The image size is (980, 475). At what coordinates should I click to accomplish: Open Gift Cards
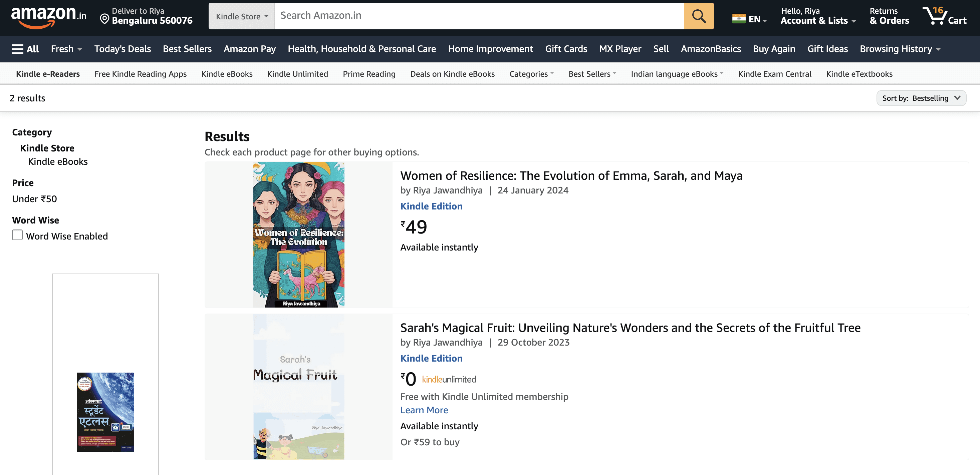pos(566,49)
